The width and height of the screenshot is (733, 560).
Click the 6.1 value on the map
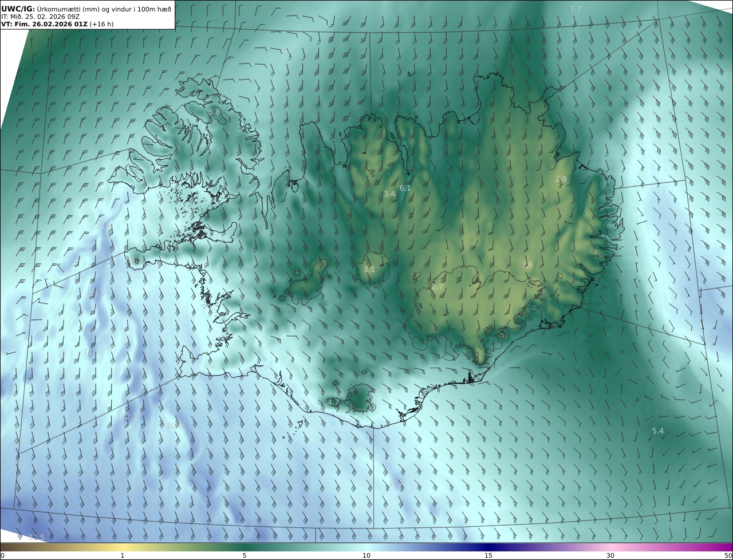pyautogui.click(x=405, y=188)
